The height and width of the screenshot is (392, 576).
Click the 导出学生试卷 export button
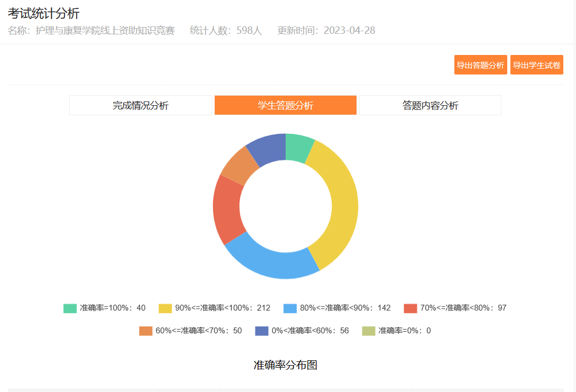coord(536,65)
